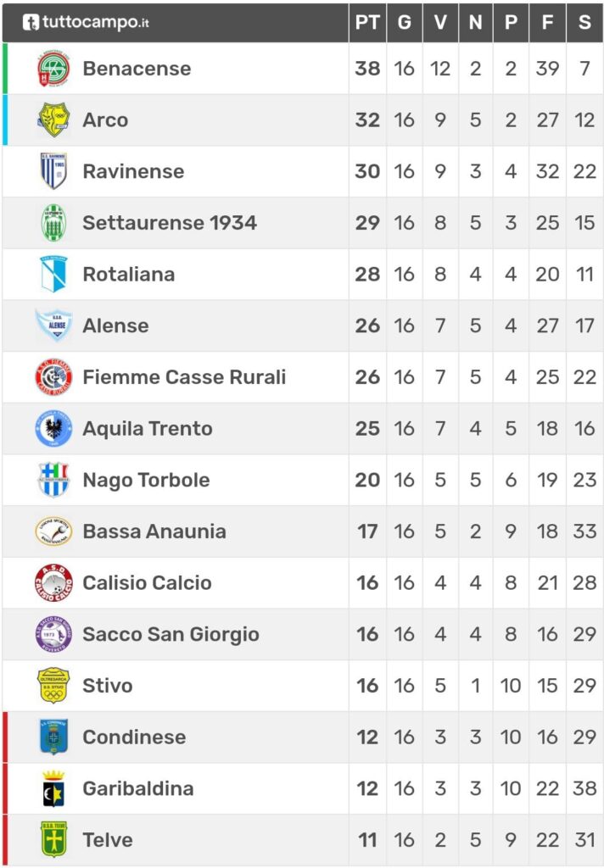Viewport: 604px width, 868px height.
Task: Click the tuttocampo.it logo icon
Action: (x=31, y=22)
